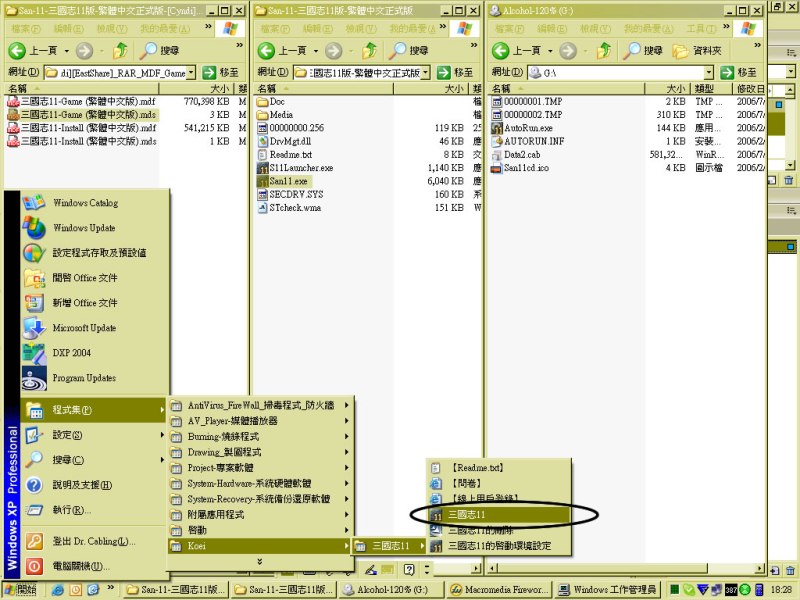The image size is (800, 600).
Task: Open Doc folder in middle window
Action: point(271,102)
